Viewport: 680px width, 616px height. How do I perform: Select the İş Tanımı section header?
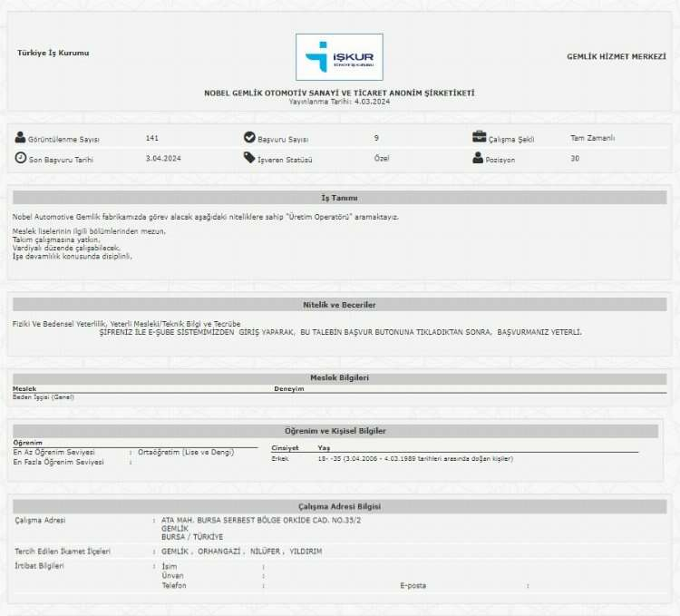(339, 198)
